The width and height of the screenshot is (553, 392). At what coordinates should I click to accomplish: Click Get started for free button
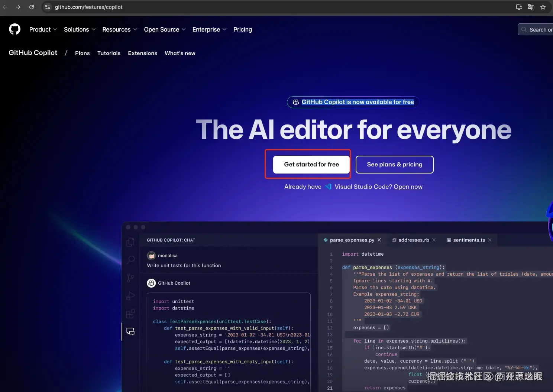click(311, 164)
